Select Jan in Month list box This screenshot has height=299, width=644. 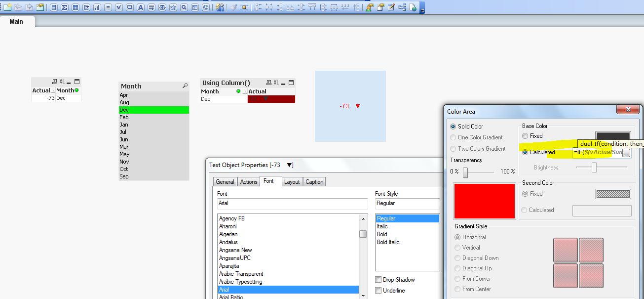[154, 125]
